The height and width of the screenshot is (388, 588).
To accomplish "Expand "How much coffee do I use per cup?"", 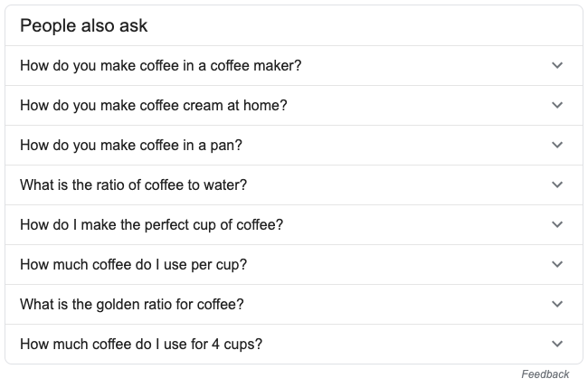I will coord(133,265).
